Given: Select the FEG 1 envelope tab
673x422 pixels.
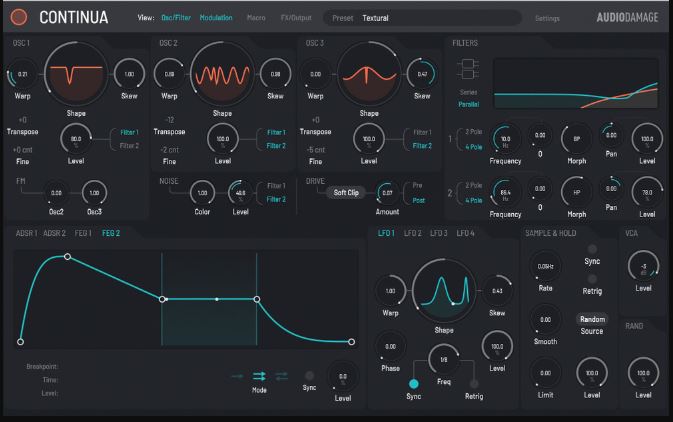Looking at the screenshot, I should (83, 233).
